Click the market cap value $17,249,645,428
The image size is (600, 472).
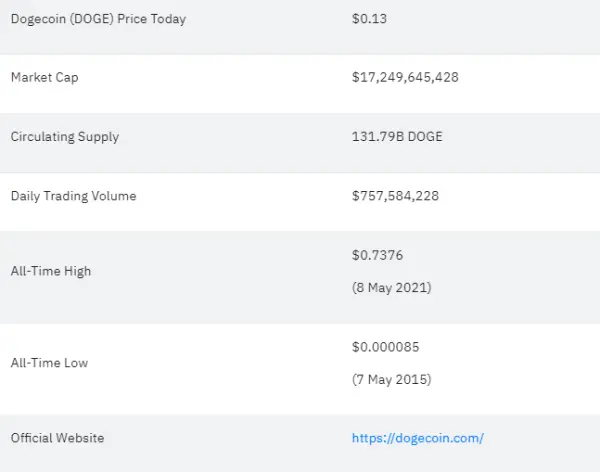(405, 77)
